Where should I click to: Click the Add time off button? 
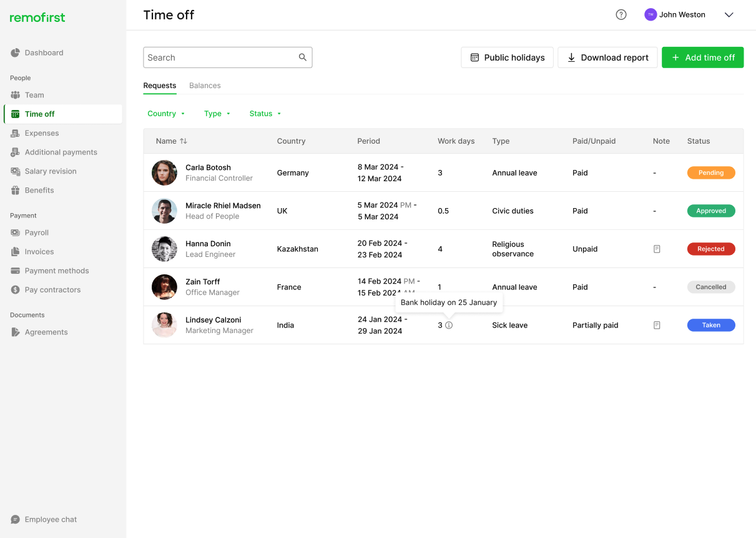coord(702,57)
